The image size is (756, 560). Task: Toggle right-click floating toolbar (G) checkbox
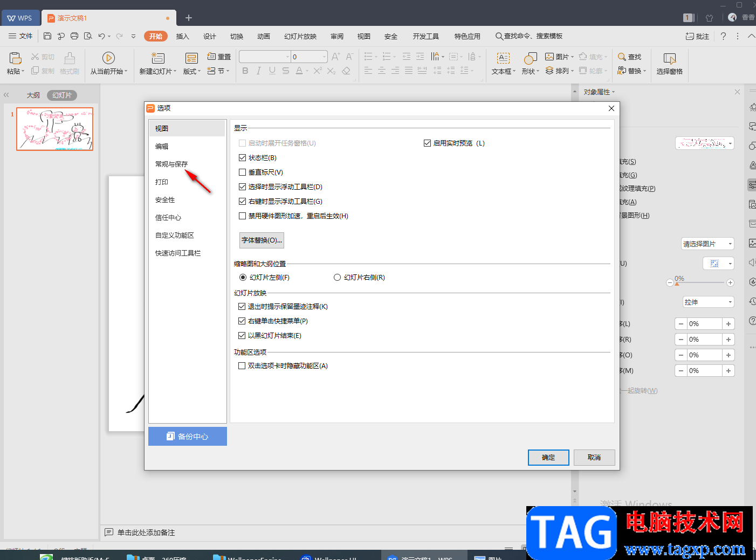242,202
